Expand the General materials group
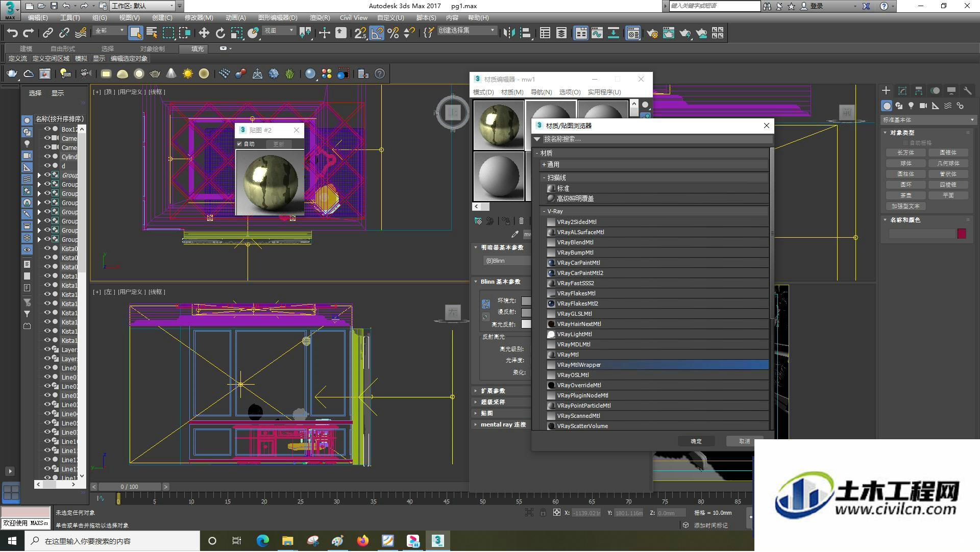980x552 pixels. tap(544, 165)
